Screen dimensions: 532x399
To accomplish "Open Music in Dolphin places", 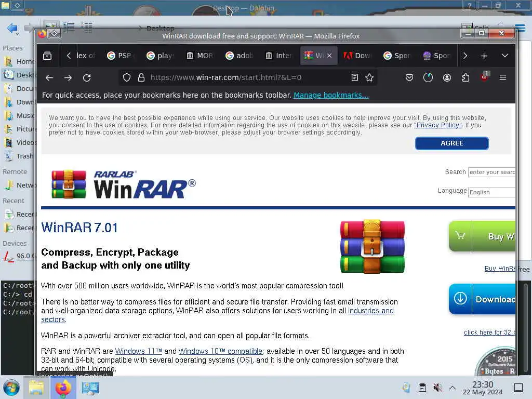I will pyautogui.click(x=19, y=116).
